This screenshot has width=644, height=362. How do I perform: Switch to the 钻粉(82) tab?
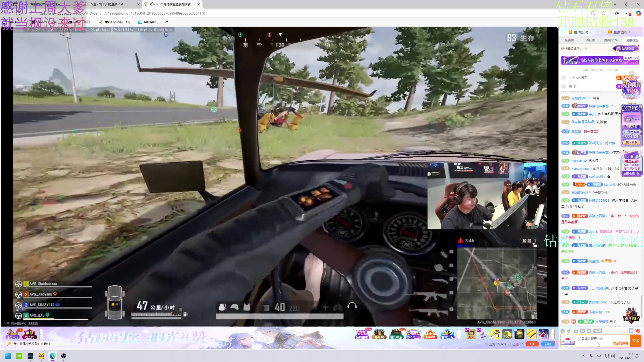pyautogui.click(x=632, y=40)
